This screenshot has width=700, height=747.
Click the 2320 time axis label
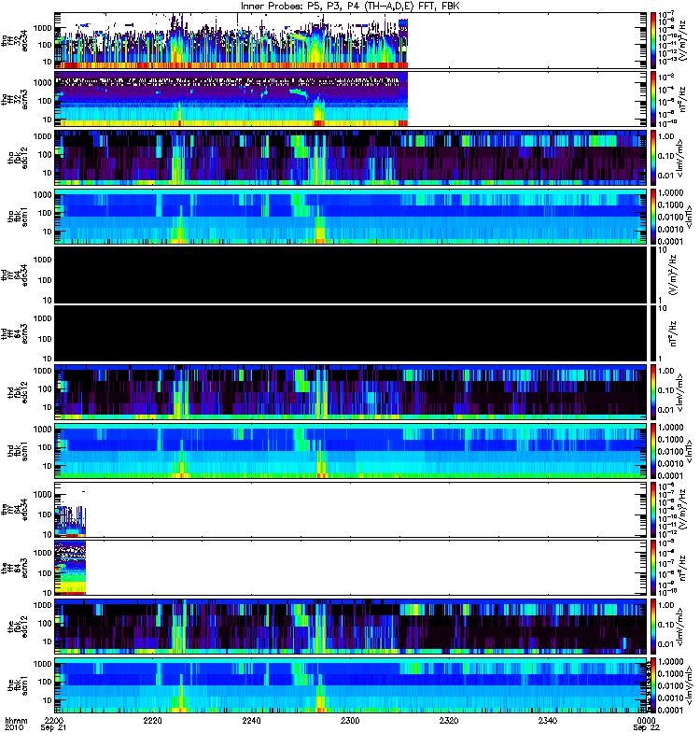[x=449, y=720]
